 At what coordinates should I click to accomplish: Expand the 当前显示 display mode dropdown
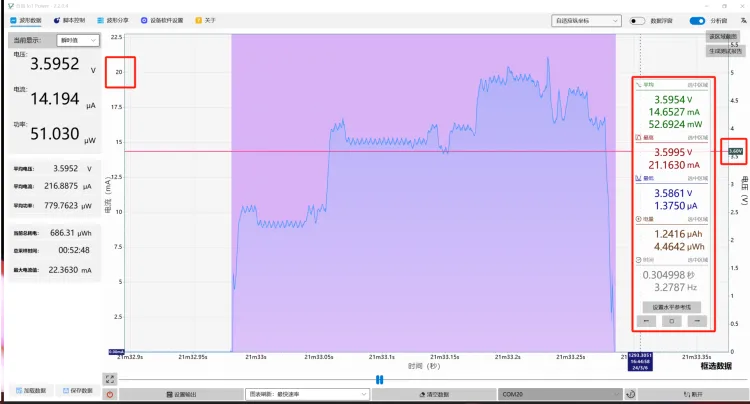point(78,40)
